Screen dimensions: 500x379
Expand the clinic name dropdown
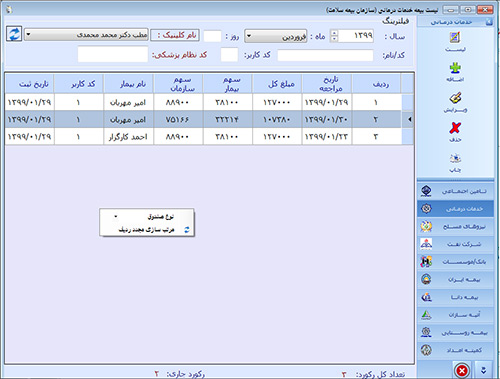coord(28,34)
